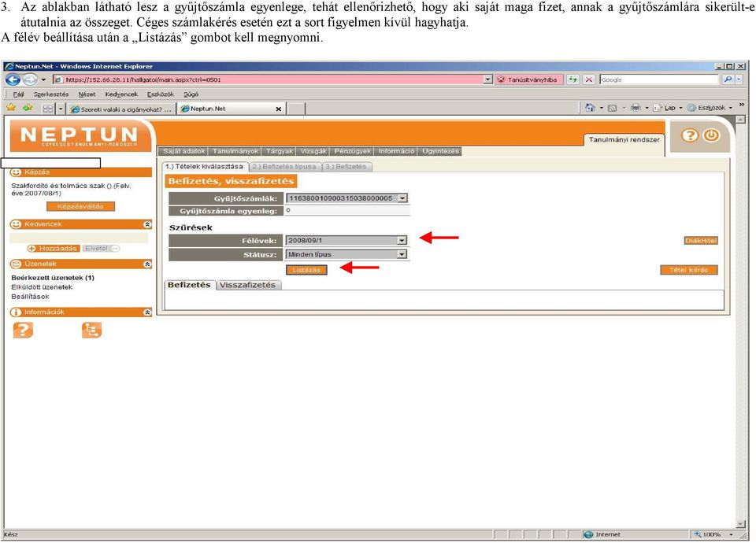Open the Quick Tabs grid icon
The image size is (756, 543).
click(48, 109)
